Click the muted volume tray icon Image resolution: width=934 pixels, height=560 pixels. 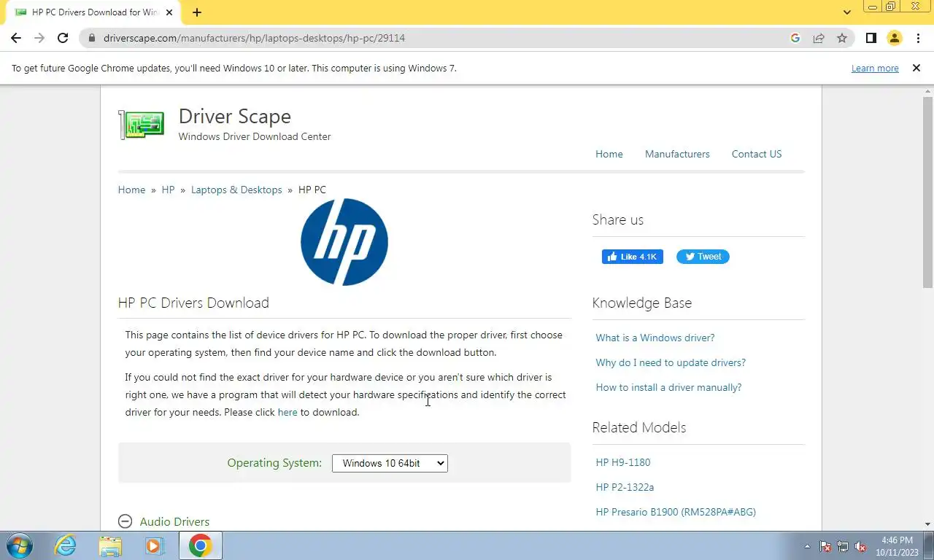[x=860, y=546]
